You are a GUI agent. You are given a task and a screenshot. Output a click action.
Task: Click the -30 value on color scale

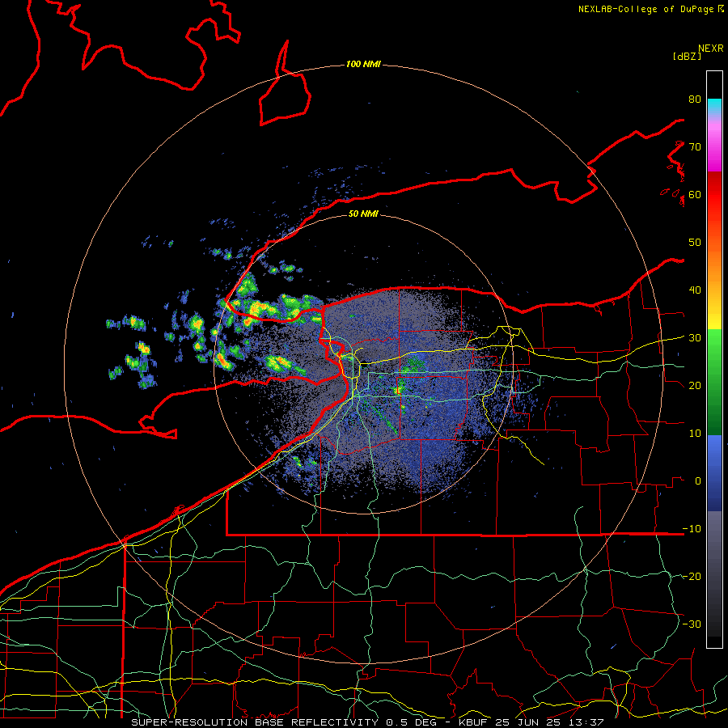coord(692,624)
